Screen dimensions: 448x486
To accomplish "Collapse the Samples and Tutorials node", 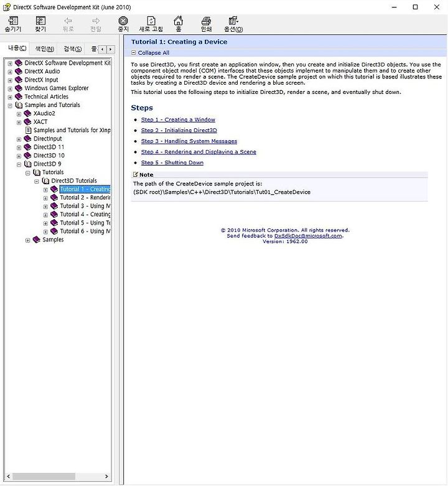I will pyautogui.click(x=10, y=105).
